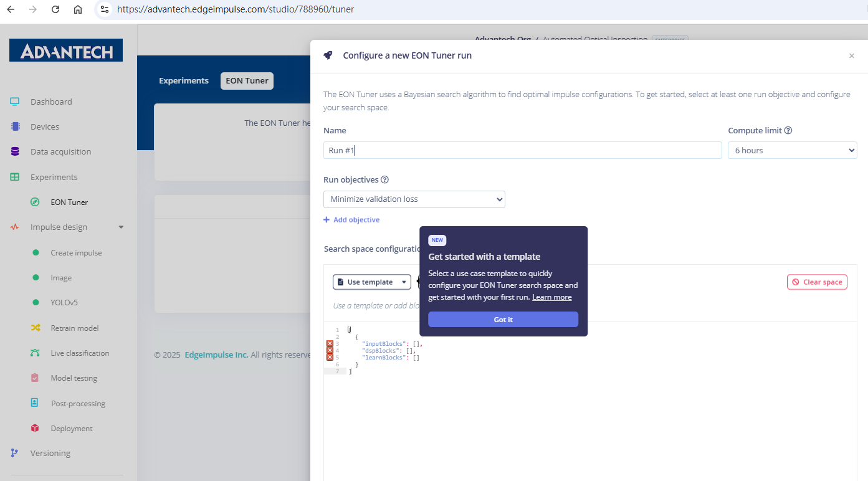
Task: Click the browser back arrow
Action: (x=11, y=9)
